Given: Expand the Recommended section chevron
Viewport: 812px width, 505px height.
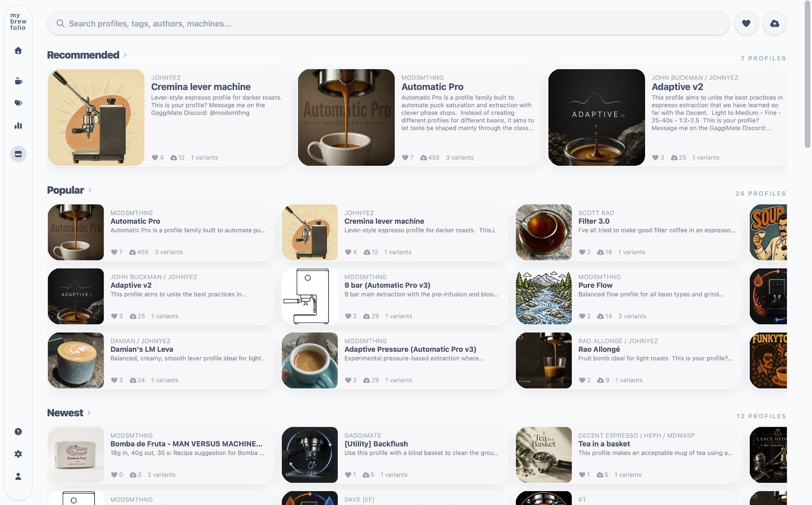Looking at the screenshot, I should click(125, 55).
